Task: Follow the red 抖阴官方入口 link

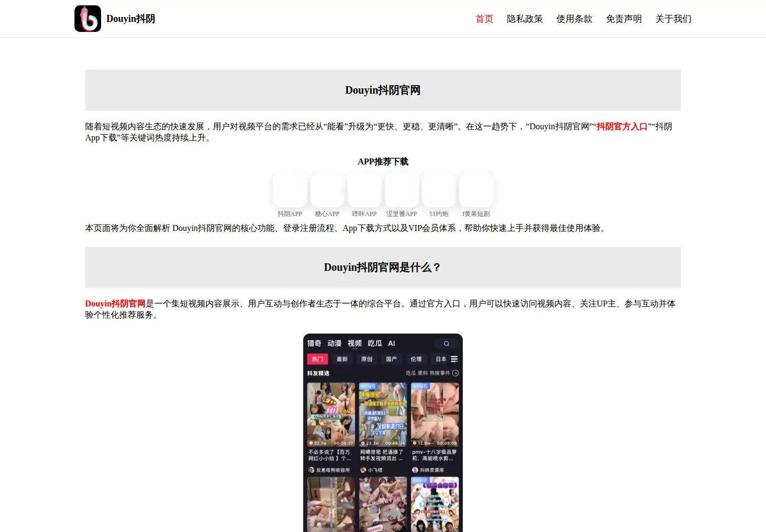Action: tap(622, 127)
